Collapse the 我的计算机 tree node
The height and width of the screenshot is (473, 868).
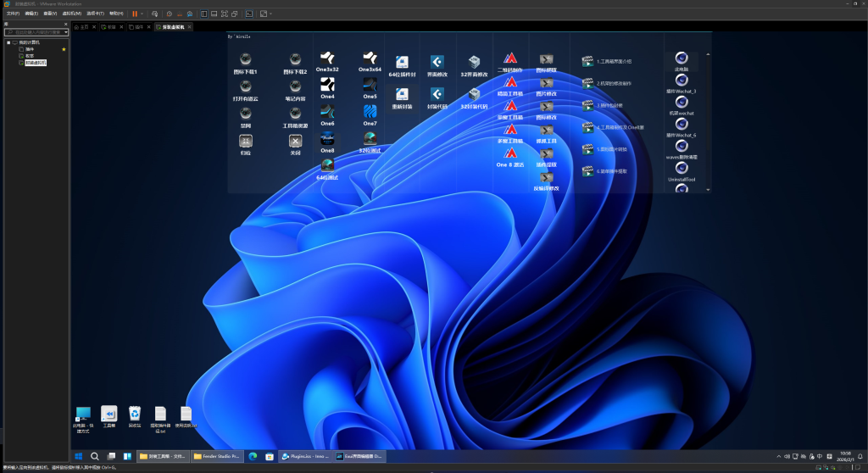[8, 42]
